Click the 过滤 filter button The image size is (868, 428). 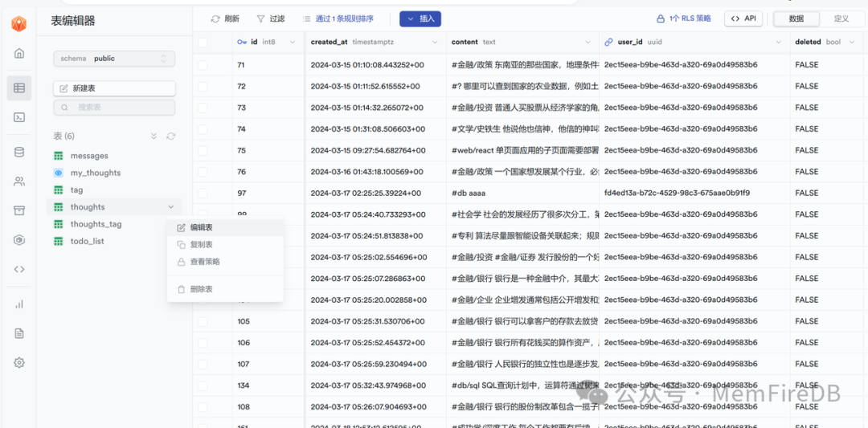[x=271, y=18]
